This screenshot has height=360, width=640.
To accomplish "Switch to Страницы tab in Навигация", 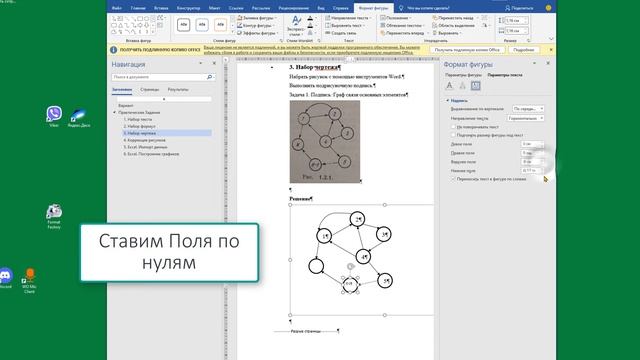I will pos(149,89).
